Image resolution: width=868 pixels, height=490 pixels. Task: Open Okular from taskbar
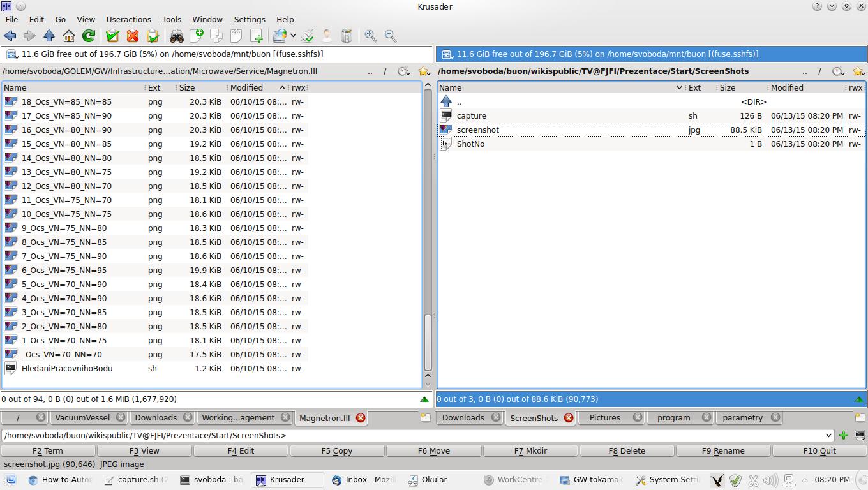(440, 480)
